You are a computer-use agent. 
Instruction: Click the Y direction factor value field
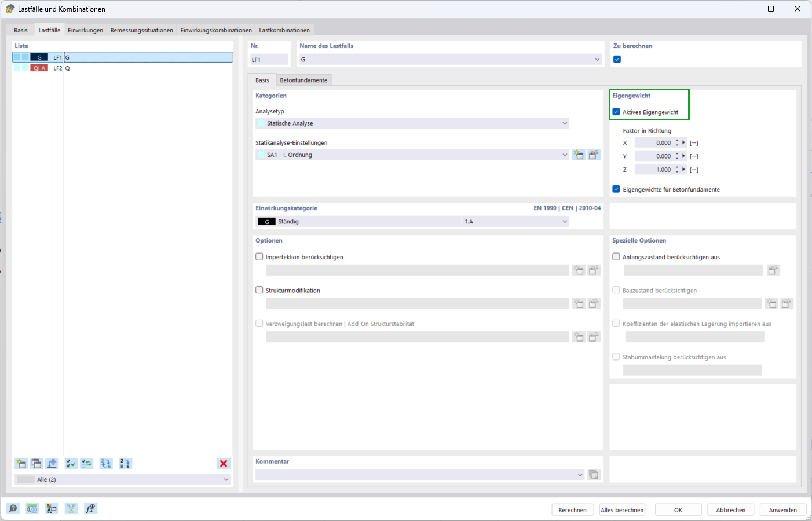[654, 156]
